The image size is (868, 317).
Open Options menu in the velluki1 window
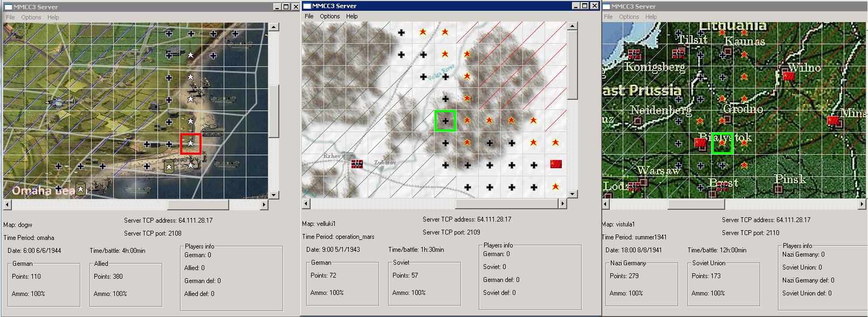pyautogui.click(x=330, y=16)
